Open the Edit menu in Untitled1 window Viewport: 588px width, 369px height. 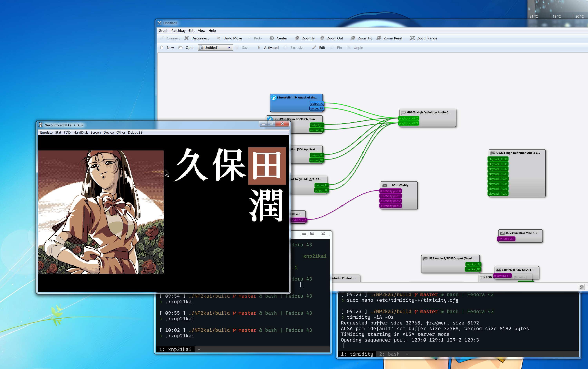(x=192, y=31)
